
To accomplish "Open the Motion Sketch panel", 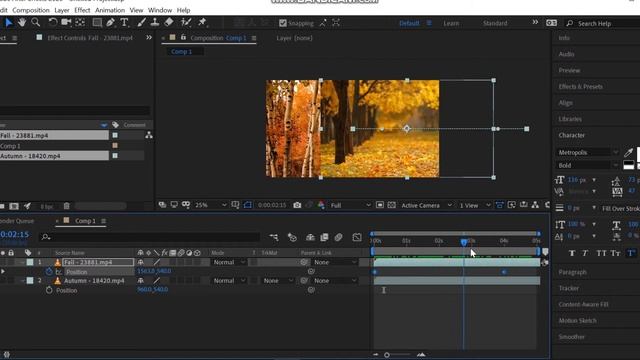I will point(577,321).
